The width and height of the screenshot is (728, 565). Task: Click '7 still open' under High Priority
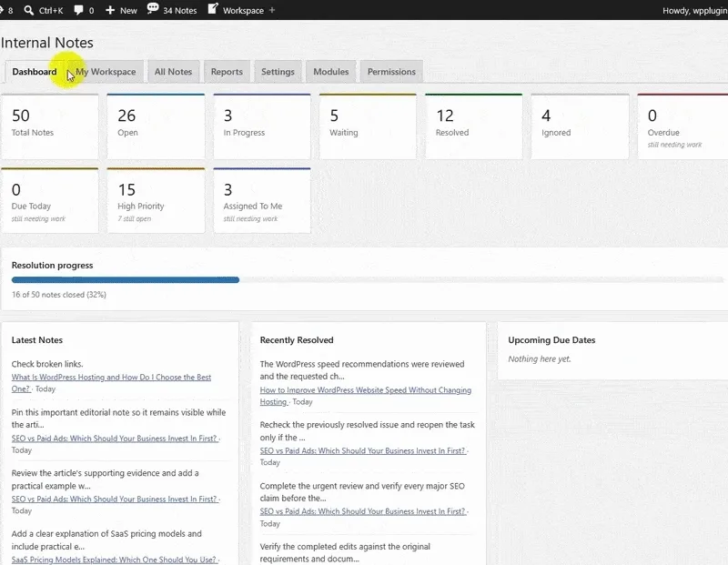click(x=134, y=218)
